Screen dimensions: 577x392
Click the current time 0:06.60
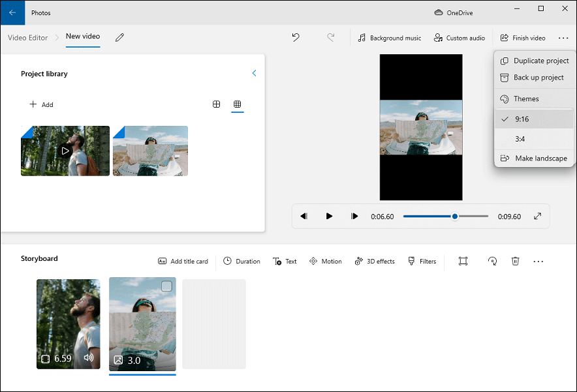[x=382, y=217]
